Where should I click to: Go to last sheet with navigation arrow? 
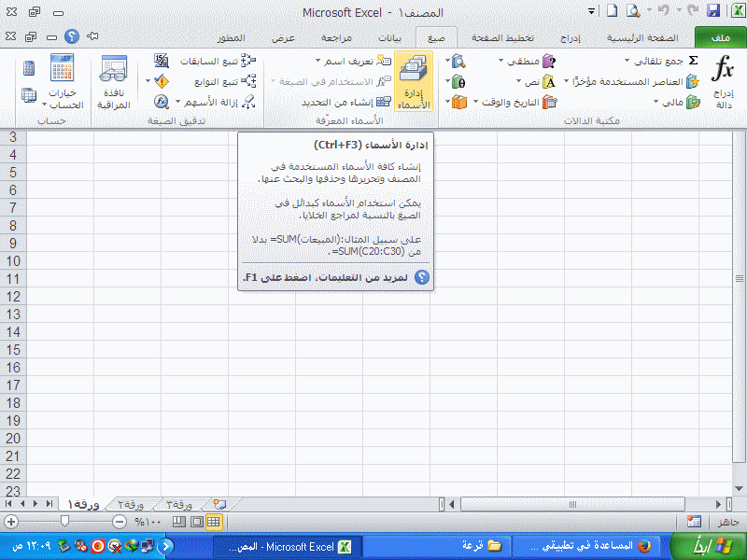pyautogui.click(x=49, y=504)
